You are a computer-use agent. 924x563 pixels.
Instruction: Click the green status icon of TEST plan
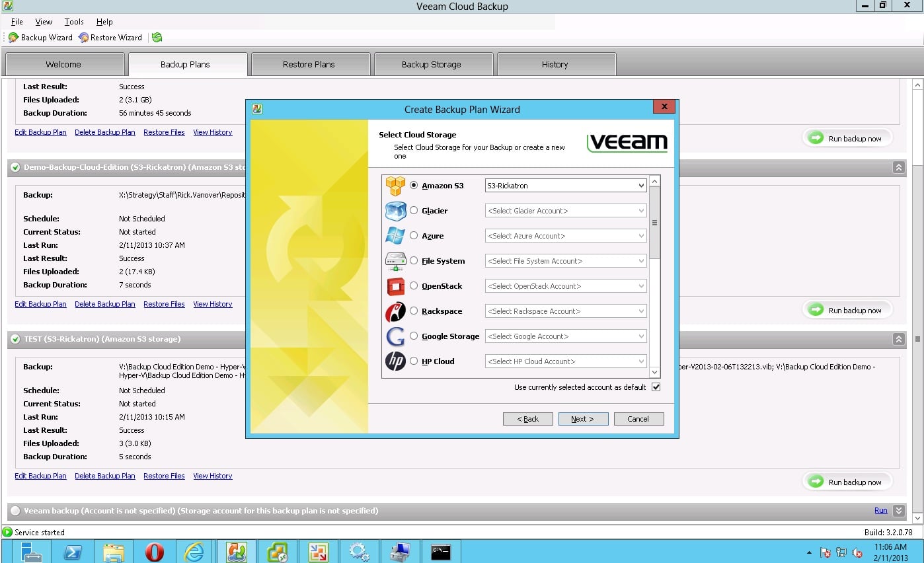(x=15, y=339)
